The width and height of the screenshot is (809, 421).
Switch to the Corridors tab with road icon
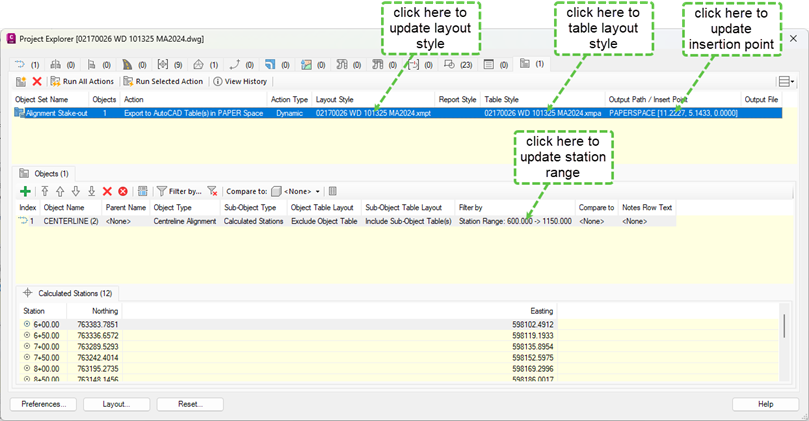point(135,64)
